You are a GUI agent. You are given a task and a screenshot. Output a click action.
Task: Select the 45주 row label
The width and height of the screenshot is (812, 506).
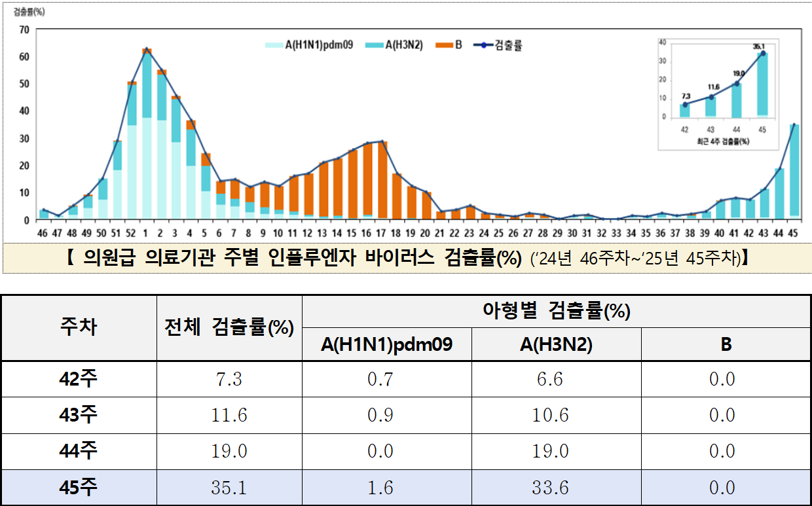pyautogui.click(x=79, y=488)
